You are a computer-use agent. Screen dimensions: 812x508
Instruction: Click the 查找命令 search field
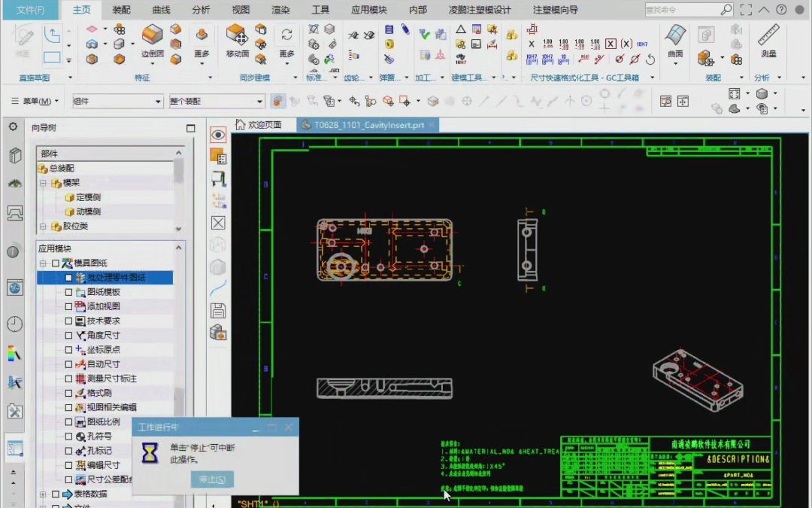coord(683,9)
